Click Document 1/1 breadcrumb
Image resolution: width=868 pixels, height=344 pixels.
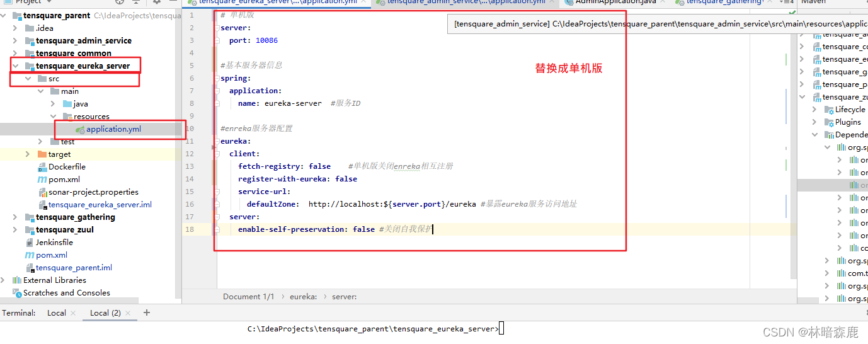click(249, 297)
